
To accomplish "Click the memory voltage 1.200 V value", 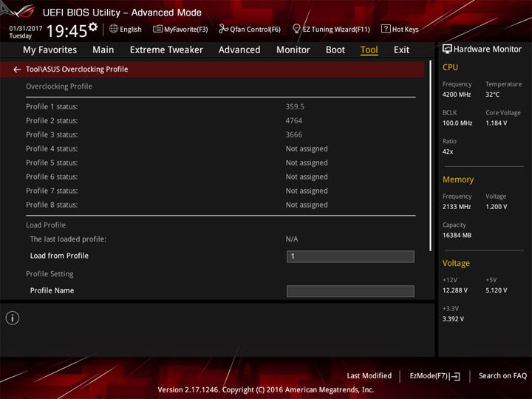I will pyautogui.click(x=497, y=207).
